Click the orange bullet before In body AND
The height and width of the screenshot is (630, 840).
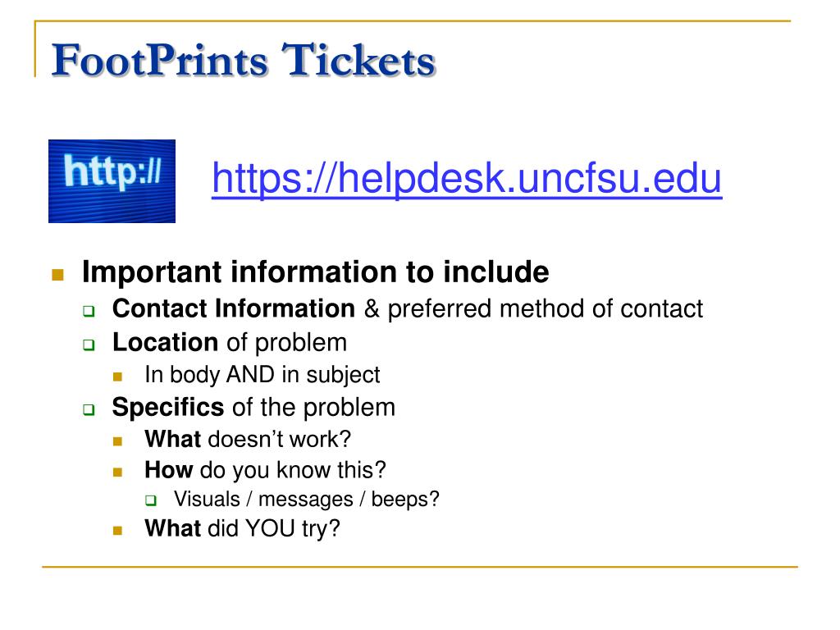tap(118, 377)
